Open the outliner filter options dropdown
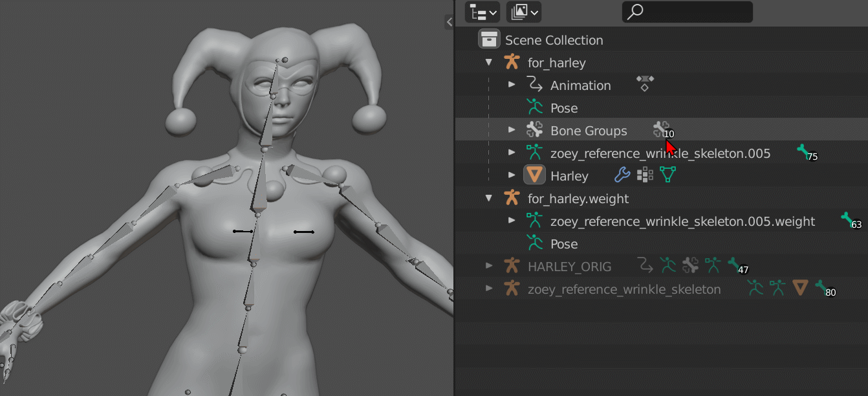Viewport: 868px width, 396px height. pyautogui.click(x=524, y=12)
